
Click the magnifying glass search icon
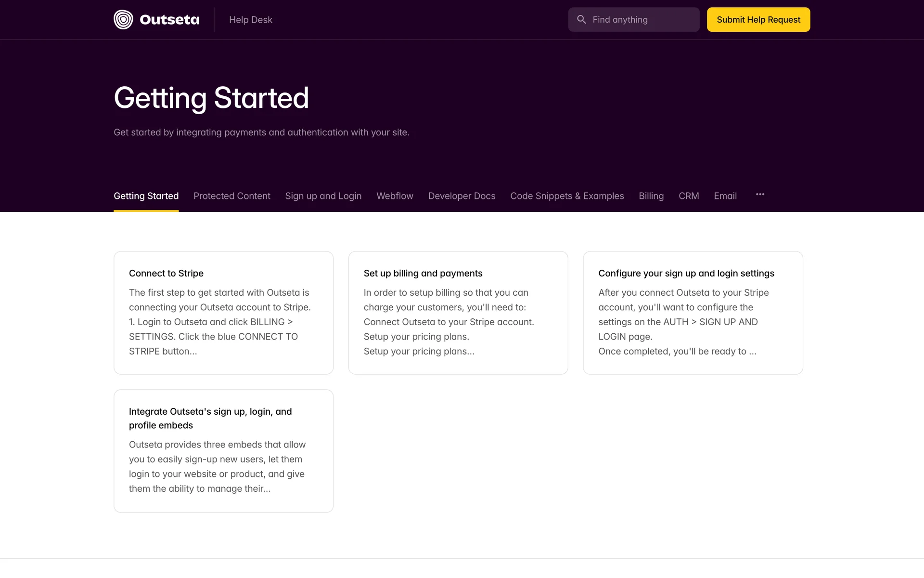[581, 20]
